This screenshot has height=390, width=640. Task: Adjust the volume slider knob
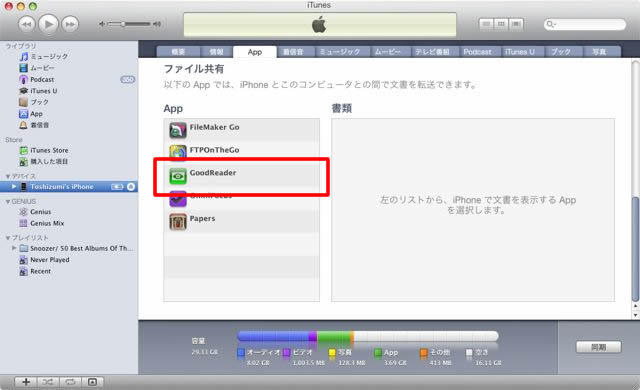(122, 24)
